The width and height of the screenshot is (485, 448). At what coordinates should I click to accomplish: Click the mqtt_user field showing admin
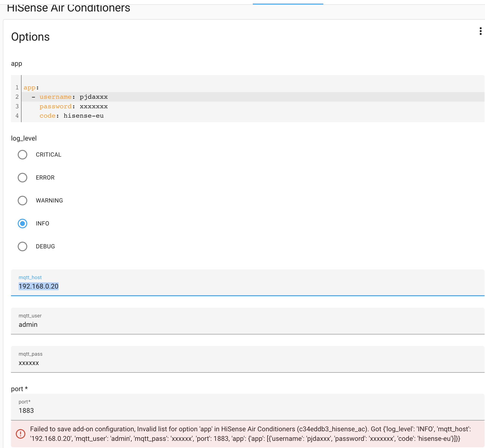121,324
